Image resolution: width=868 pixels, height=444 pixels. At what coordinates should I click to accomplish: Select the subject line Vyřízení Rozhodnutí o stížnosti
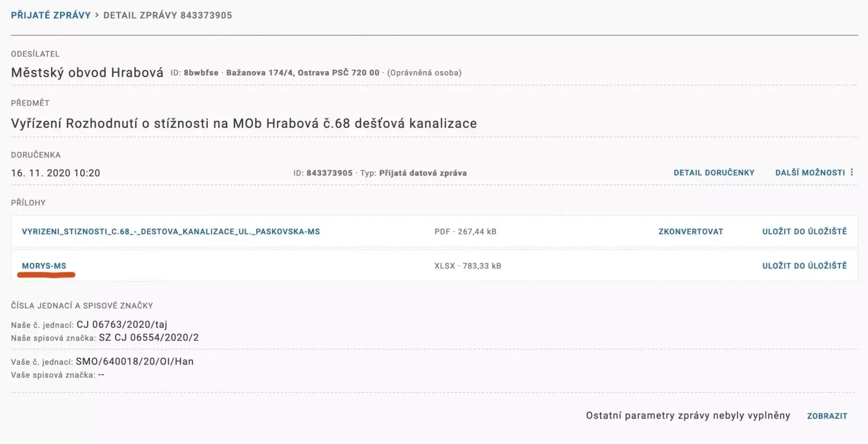click(x=243, y=124)
